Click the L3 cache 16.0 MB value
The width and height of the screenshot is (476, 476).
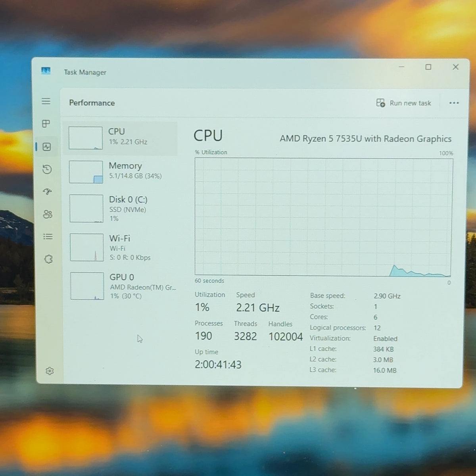pos(384,370)
